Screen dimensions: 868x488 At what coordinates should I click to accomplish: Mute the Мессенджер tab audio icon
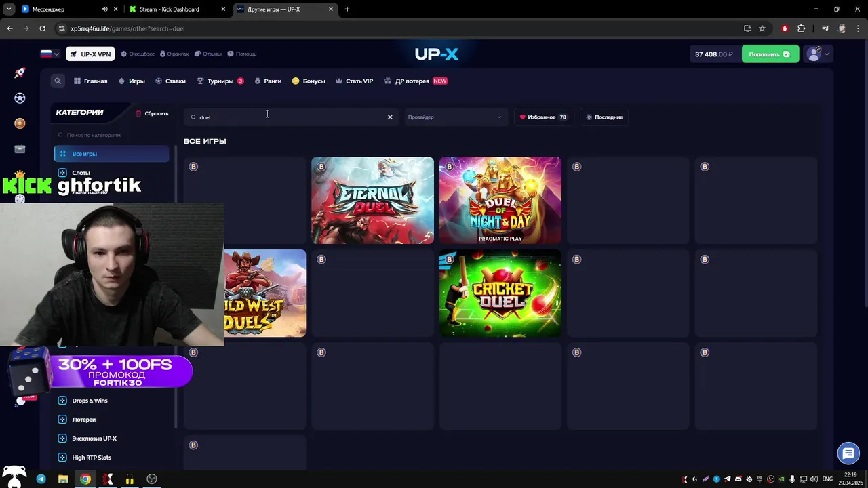(x=104, y=9)
